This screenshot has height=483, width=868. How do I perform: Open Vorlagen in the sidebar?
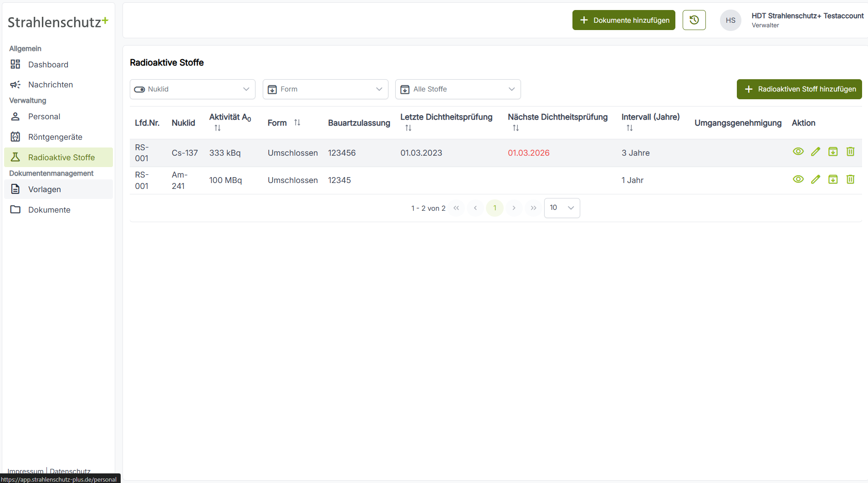point(58,189)
